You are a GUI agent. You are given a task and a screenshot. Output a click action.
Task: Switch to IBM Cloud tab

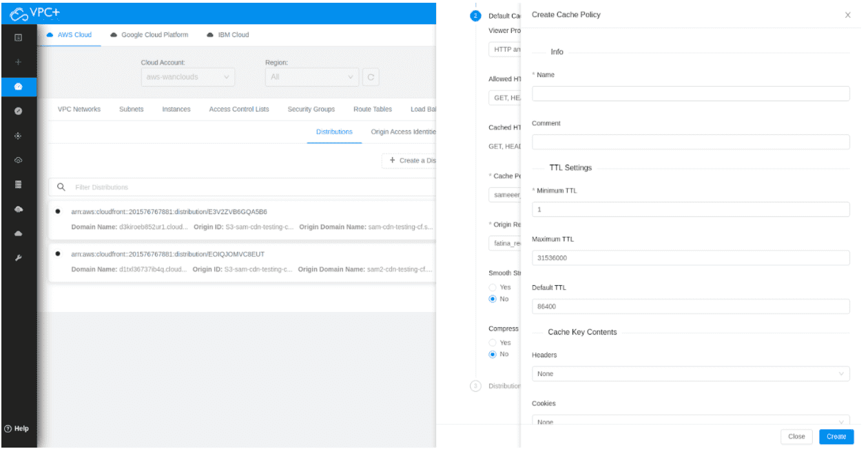(228, 35)
